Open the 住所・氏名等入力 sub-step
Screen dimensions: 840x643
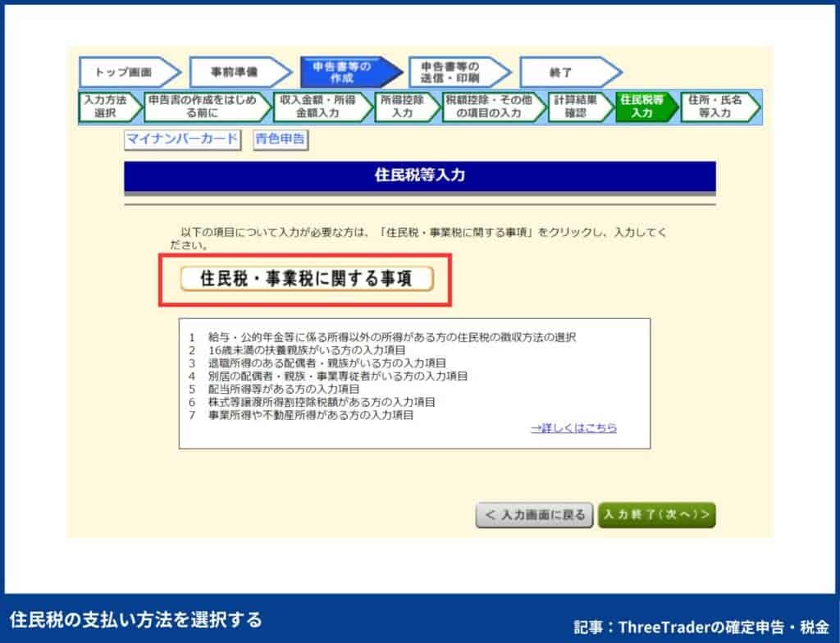720,107
